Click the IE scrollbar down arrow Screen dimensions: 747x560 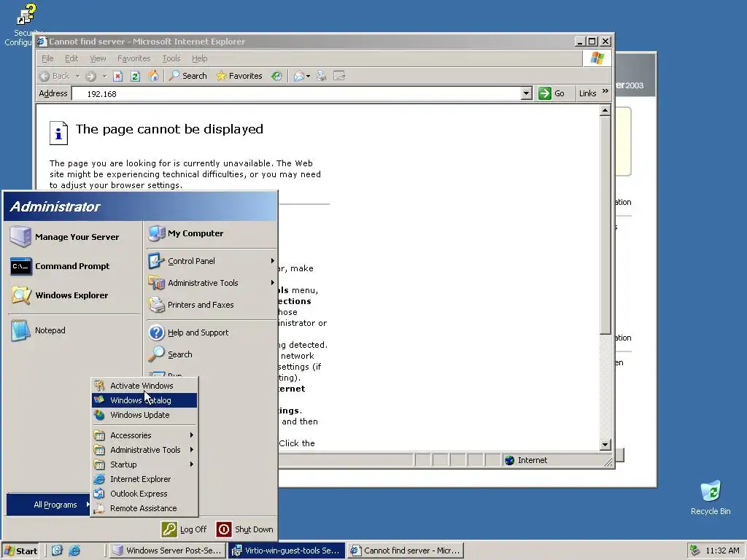[x=605, y=445]
